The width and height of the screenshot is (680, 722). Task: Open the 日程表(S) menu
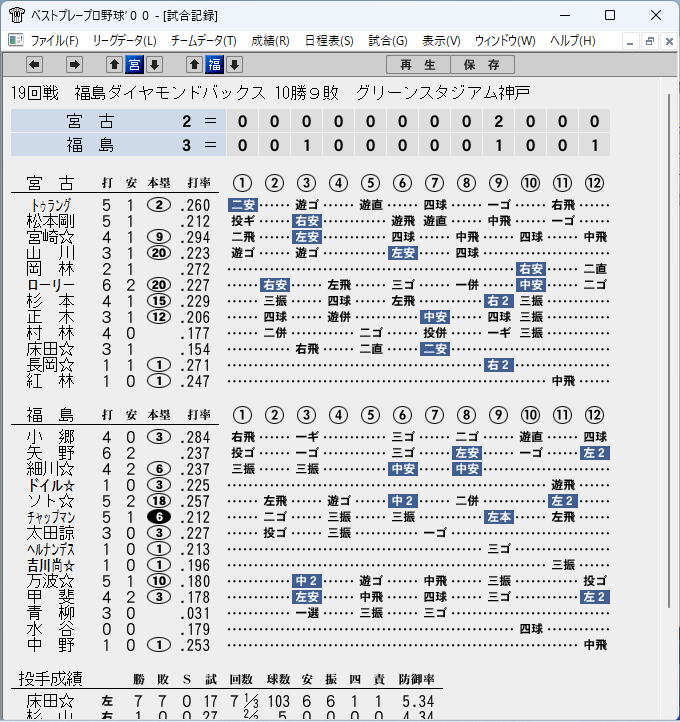tap(329, 41)
